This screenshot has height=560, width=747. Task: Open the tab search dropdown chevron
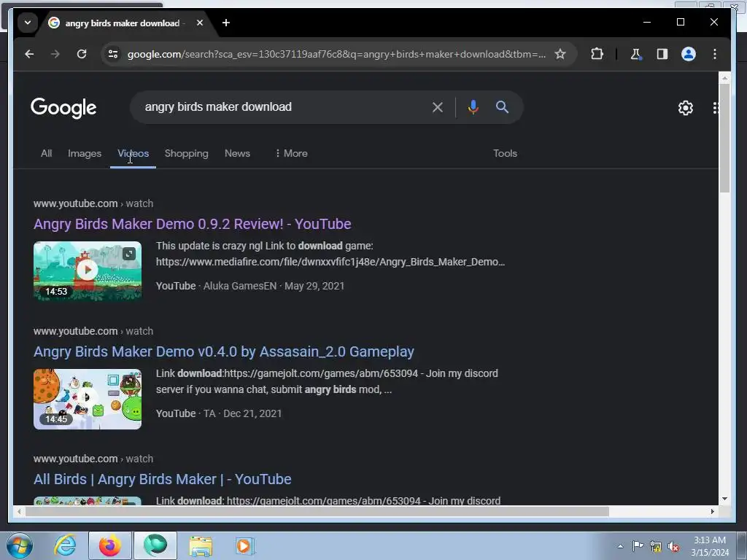tap(28, 23)
